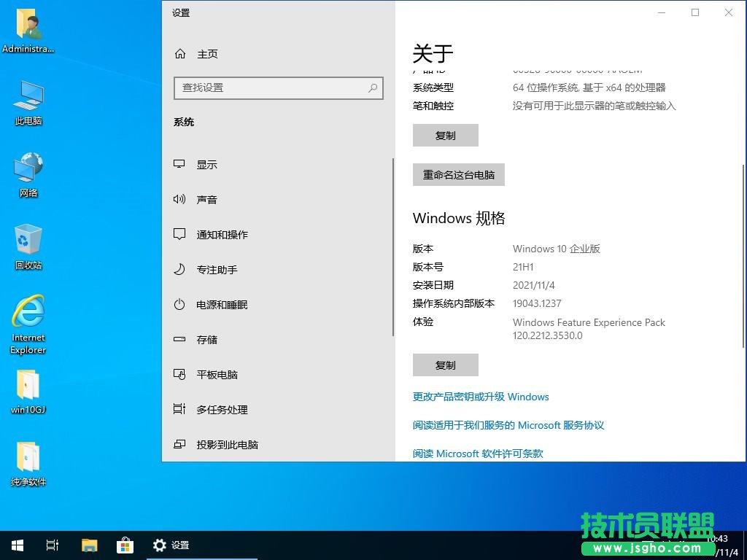This screenshot has width=747, height=560.
Task: Open Notifications & actions (通知和操作) icon
Action: pos(179,235)
